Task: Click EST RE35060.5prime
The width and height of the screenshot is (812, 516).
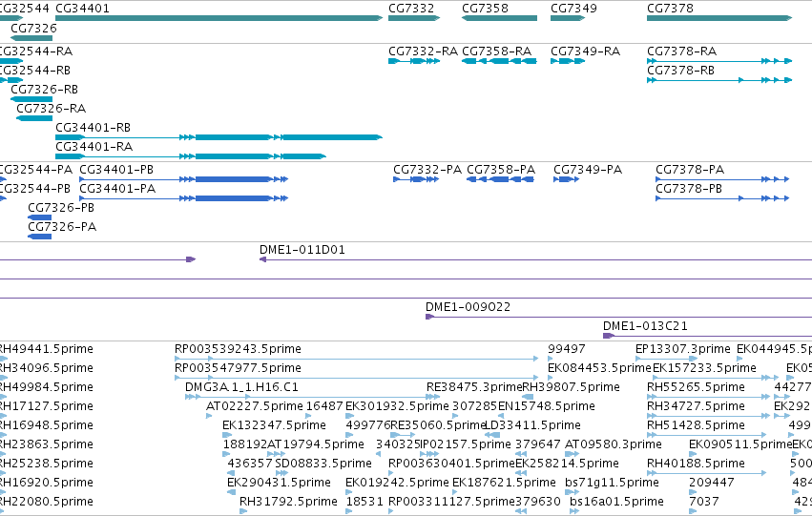Action: pyautogui.click(x=438, y=425)
